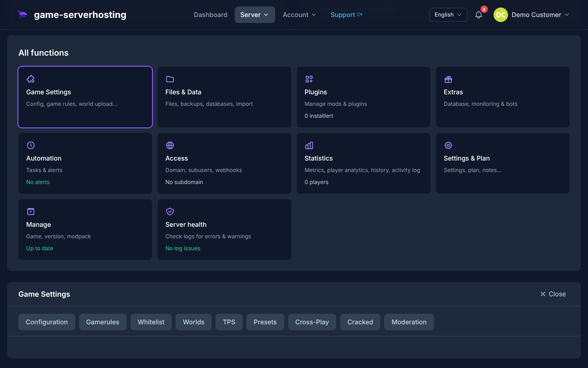Click the Access globe icon
Image resolution: width=588 pixels, height=368 pixels.
pyautogui.click(x=170, y=145)
